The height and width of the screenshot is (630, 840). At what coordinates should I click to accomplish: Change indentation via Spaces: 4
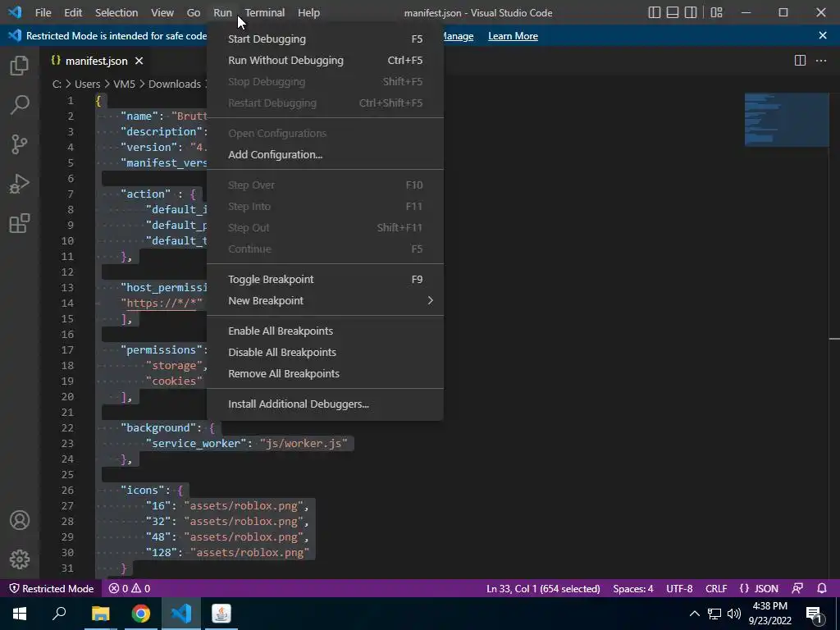(632, 588)
